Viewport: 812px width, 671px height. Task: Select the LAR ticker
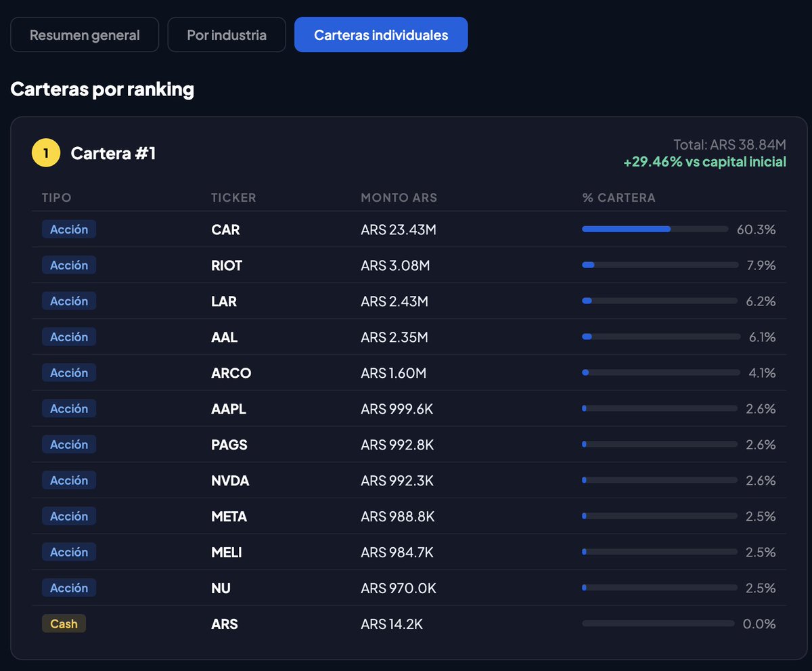224,301
